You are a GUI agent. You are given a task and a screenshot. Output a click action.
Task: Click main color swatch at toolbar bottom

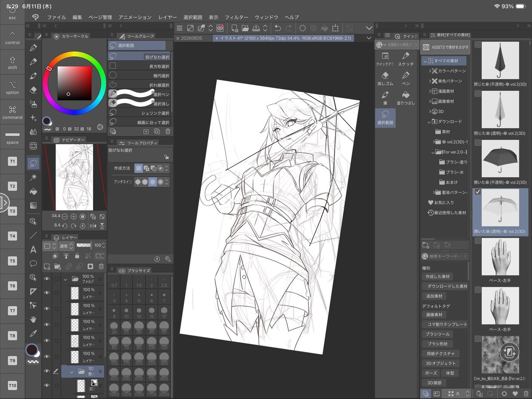[31, 350]
